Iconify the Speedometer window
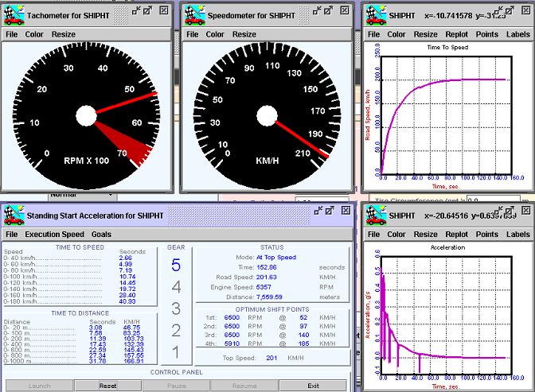Screen dimensions: 535x392 coord(317,11)
